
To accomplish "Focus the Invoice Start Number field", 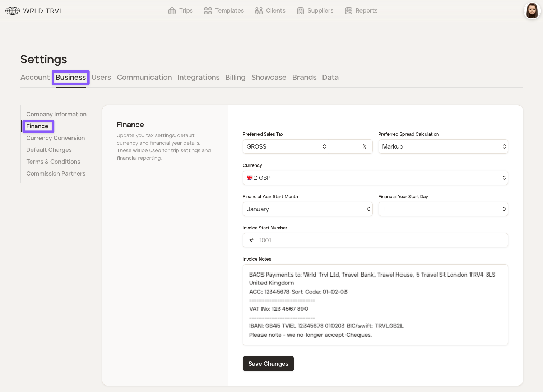I will click(381, 240).
